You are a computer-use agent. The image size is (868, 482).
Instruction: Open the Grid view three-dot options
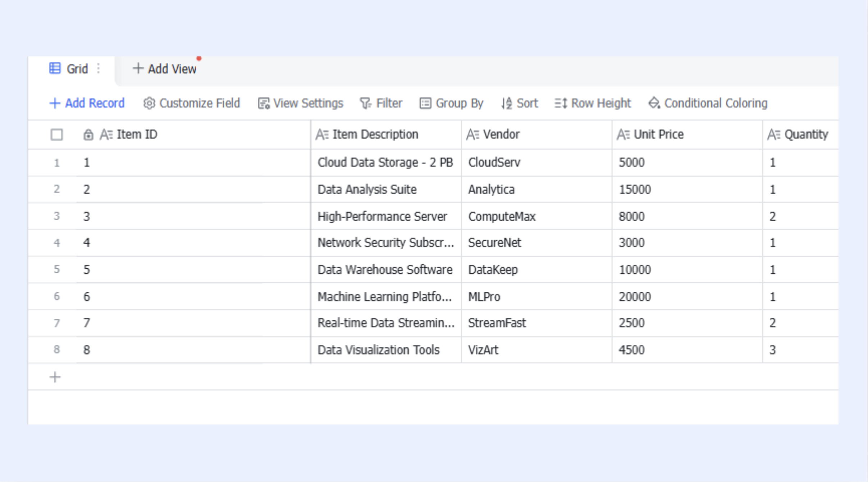pos(99,68)
